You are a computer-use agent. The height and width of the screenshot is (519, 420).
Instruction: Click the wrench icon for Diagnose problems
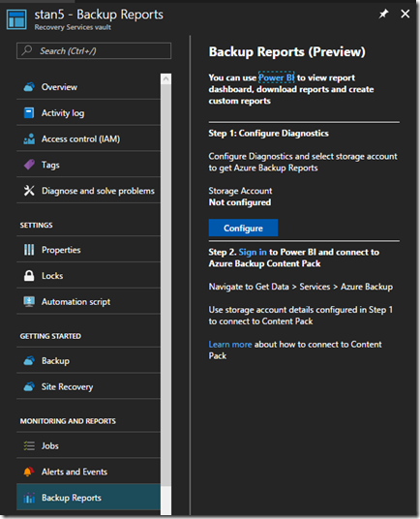tap(29, 191)
